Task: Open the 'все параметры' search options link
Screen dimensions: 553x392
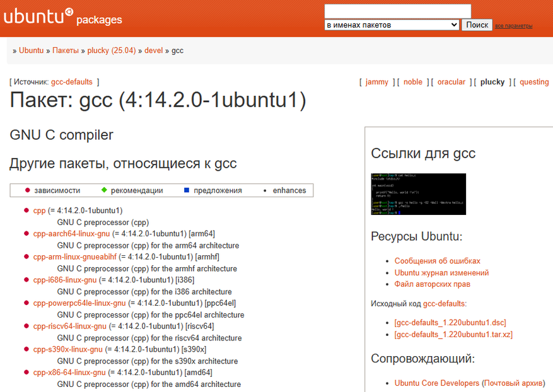Action: click(513, 26)
